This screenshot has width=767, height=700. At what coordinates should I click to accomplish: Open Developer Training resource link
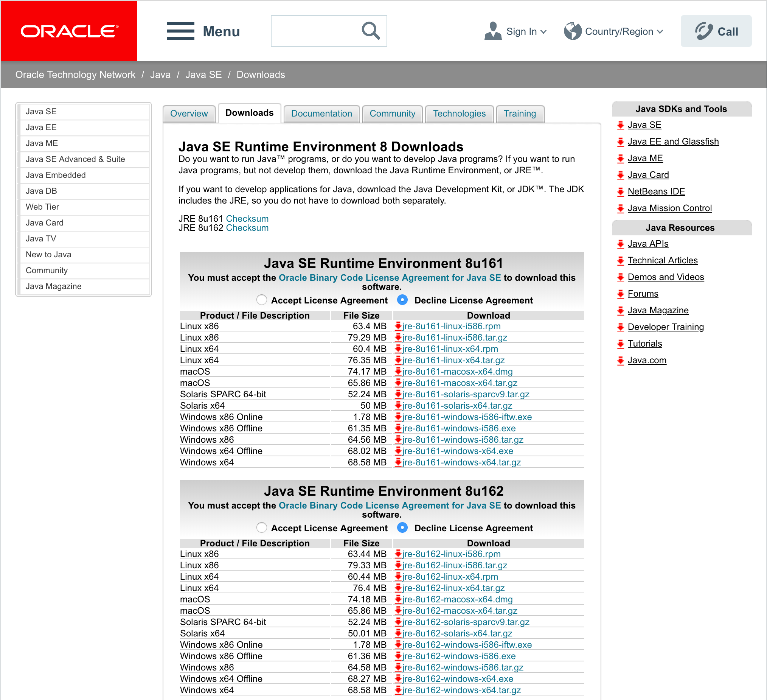coord(665,327)
